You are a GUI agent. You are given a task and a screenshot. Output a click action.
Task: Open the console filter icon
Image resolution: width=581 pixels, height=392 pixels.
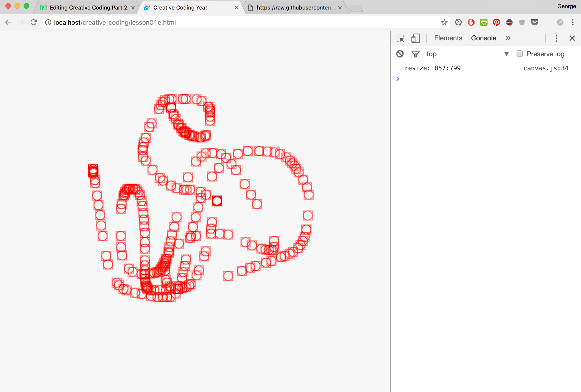415,54
